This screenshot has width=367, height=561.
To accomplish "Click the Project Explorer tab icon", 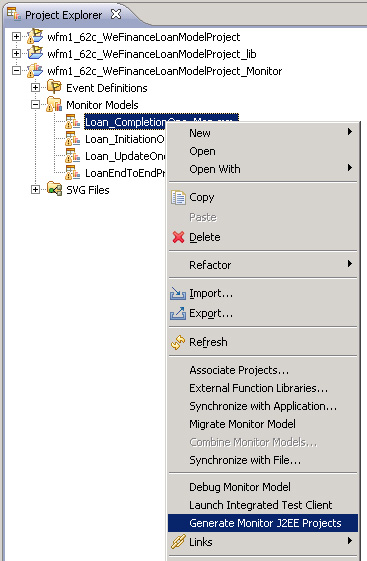I will point(14,14).
